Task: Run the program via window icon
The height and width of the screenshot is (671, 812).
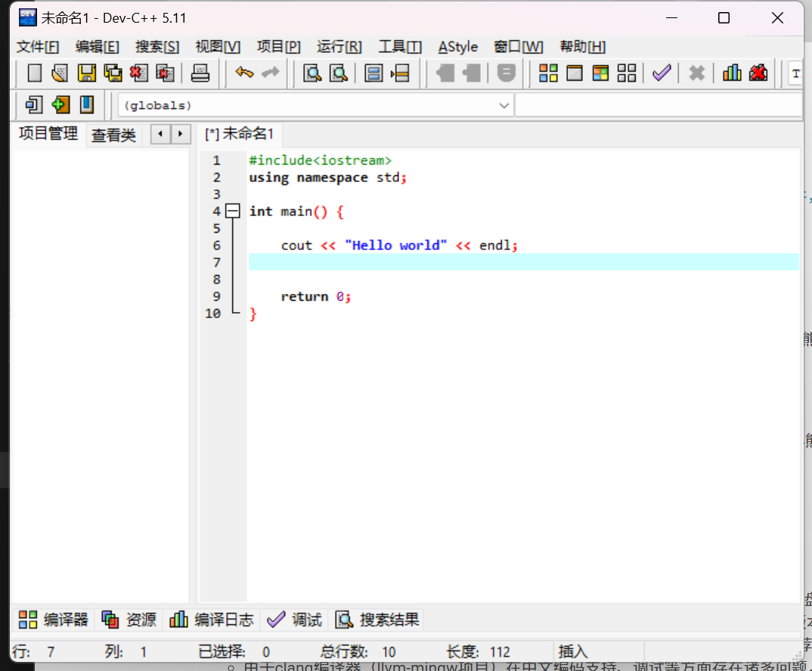Action: [x=575, y=73]
